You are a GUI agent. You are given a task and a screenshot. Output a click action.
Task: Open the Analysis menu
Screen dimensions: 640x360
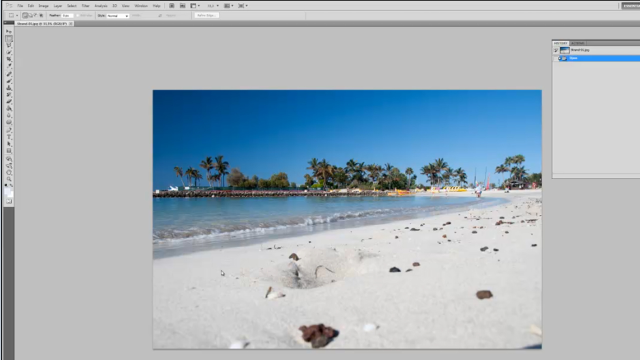click(x=101, y=6)
